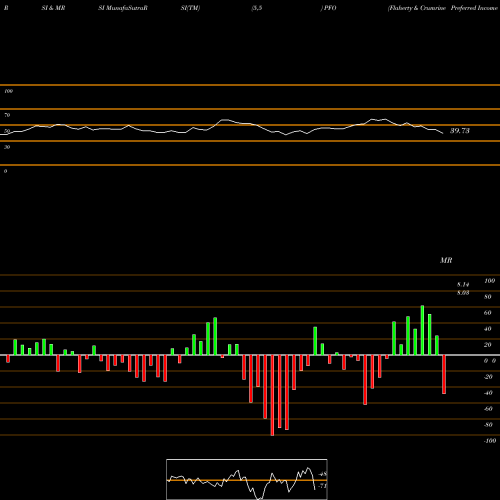This screenshot has width=500, height=500.
Task: Click the MR axis label -20
Action: pyautogui.click(x=488, y=377)
